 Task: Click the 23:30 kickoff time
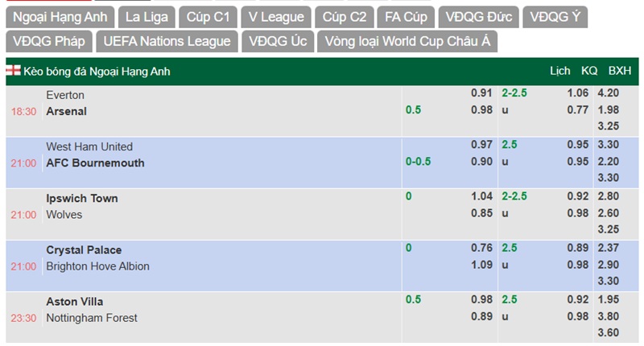pos(23,318)
